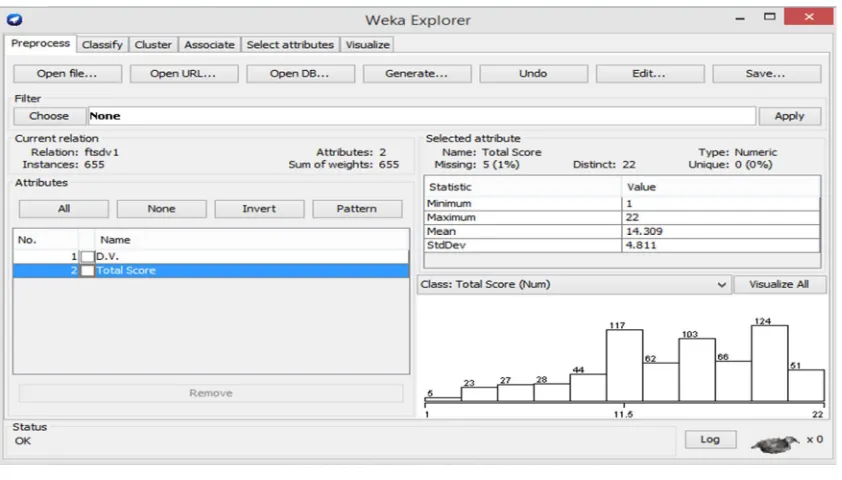
Task: Select the Total Score attribute row
Action: coord(211,271)
